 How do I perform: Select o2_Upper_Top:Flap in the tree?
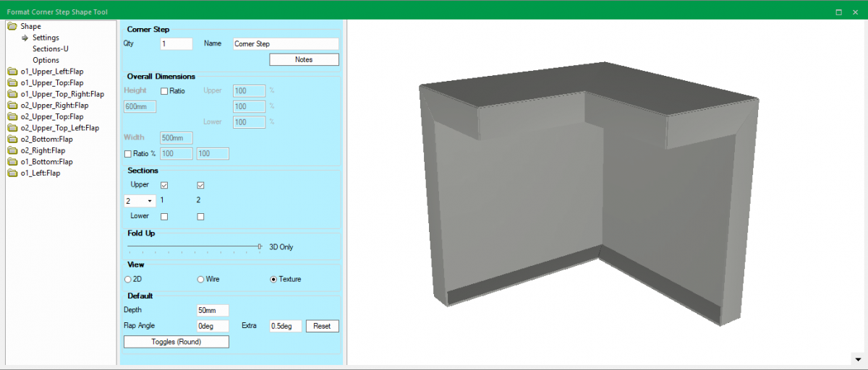pos(52,116)
